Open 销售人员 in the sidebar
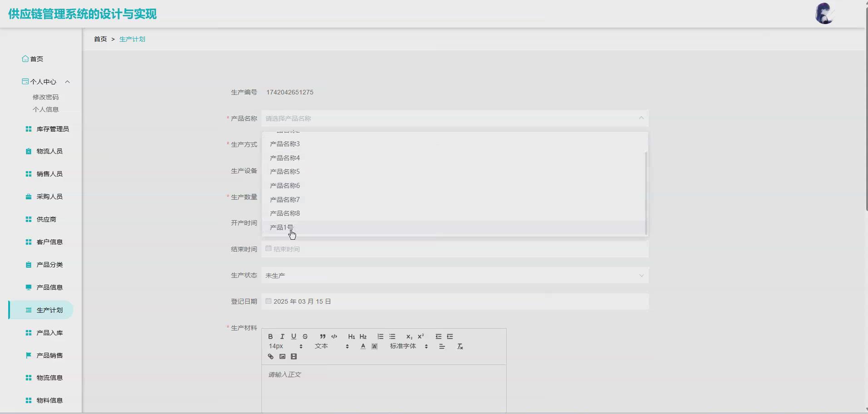Image resolution: width=868 pixels, height=414 pixels. [44, 174]
